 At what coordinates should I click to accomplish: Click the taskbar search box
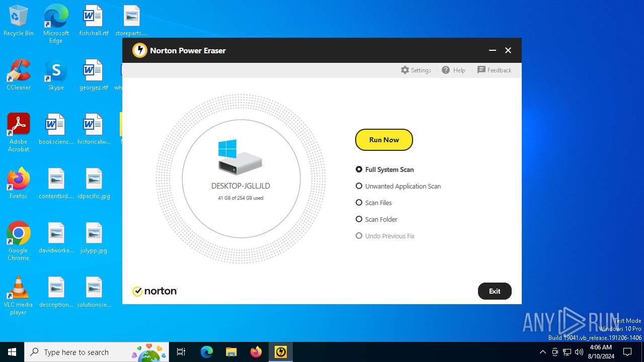pyautogui.click(x=98, y=352)
